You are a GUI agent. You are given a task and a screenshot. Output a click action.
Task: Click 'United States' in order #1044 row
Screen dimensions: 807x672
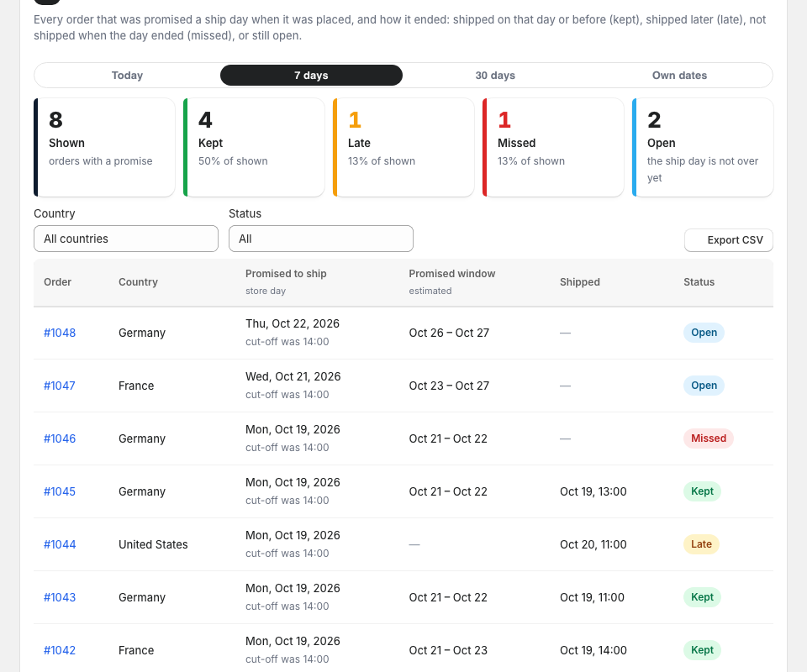pos(153,544)
